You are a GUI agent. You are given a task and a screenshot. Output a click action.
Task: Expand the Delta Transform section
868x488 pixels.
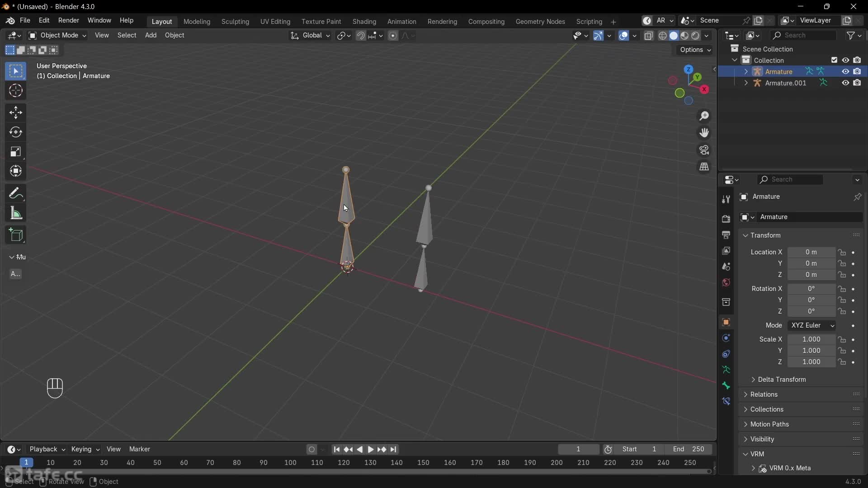tap(781, 380)
